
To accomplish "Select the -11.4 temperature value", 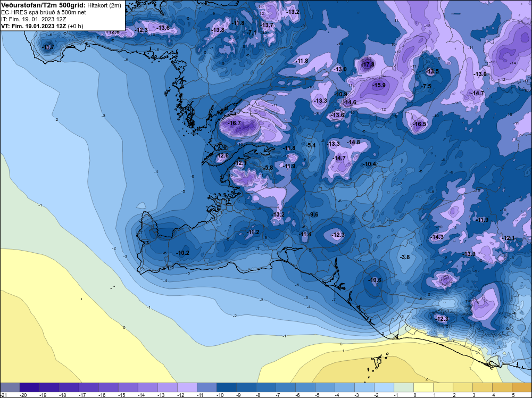I will coord(305,235).
